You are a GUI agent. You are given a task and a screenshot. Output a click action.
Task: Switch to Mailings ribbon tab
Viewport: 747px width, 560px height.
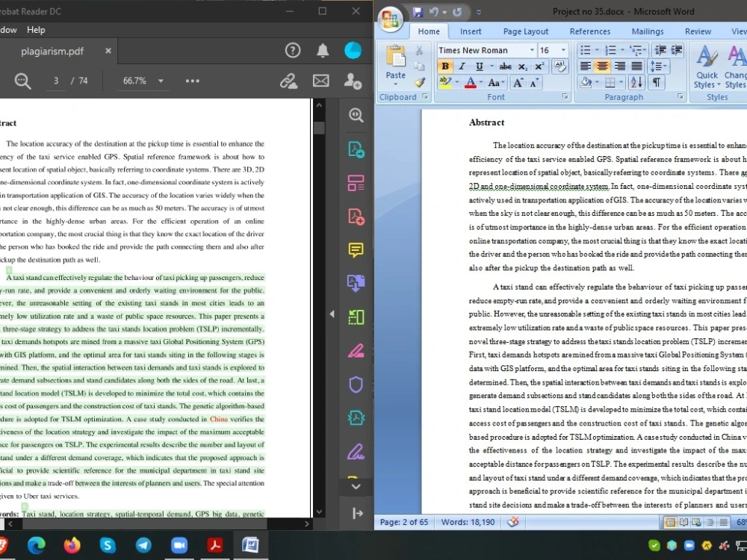(648, 31)
